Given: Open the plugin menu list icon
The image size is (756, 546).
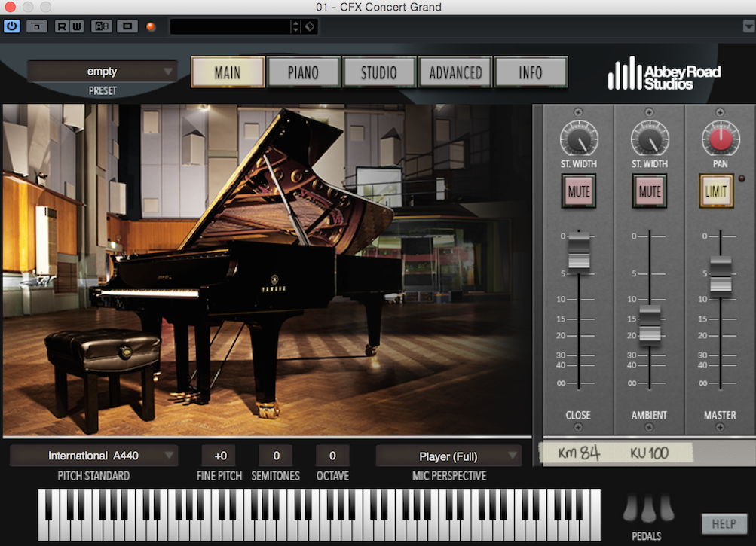Looking at the screenshot, I should [127, 26].
